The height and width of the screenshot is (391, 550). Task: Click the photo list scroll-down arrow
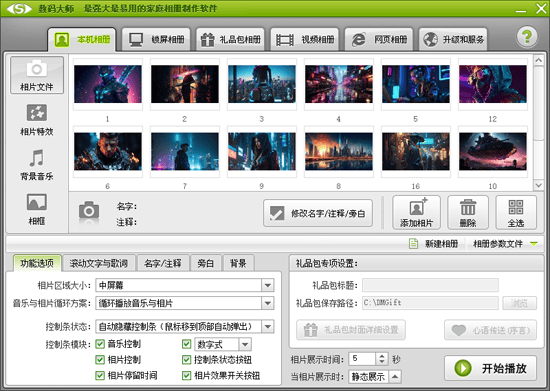point(538,185)
